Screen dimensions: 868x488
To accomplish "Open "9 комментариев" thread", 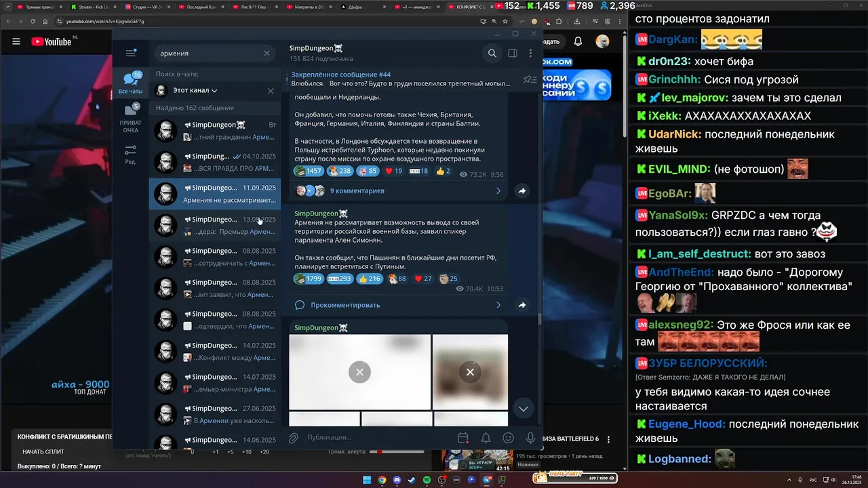I will [x=397, y=191].
